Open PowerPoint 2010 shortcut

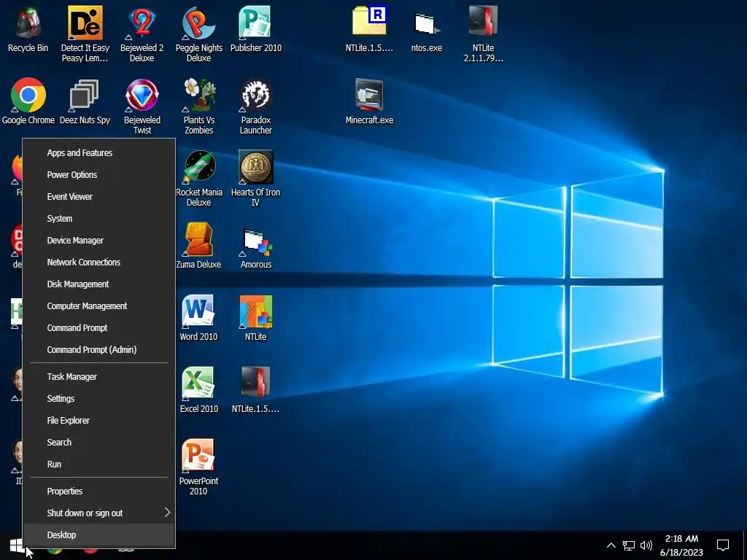point(198,467)
